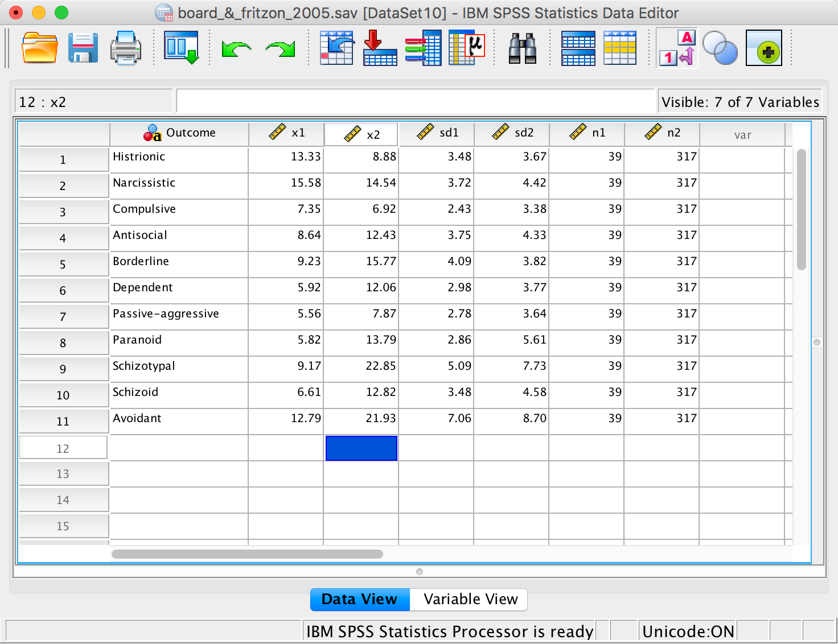
Task: Save the dataset using the floppy disk icon
Action: 83,48
